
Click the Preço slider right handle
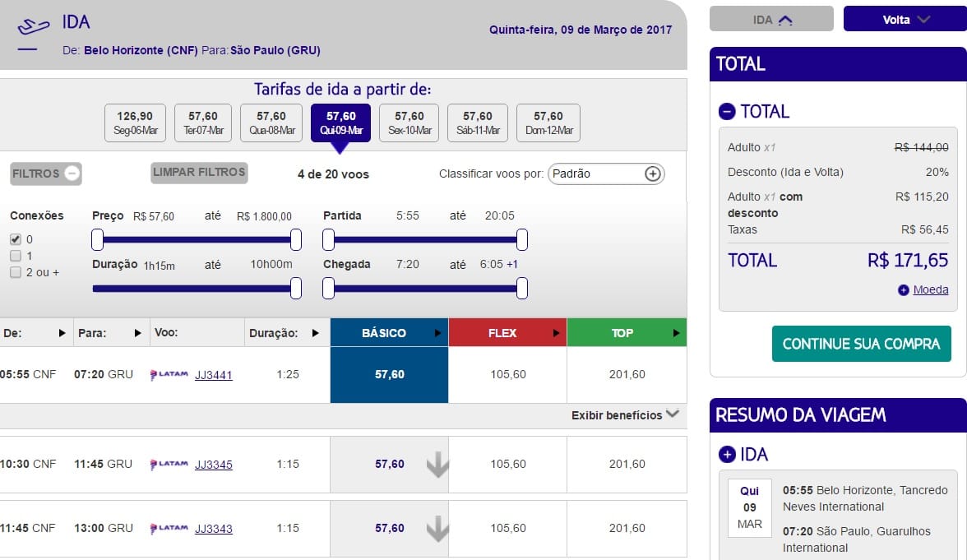tap(296, 240)
